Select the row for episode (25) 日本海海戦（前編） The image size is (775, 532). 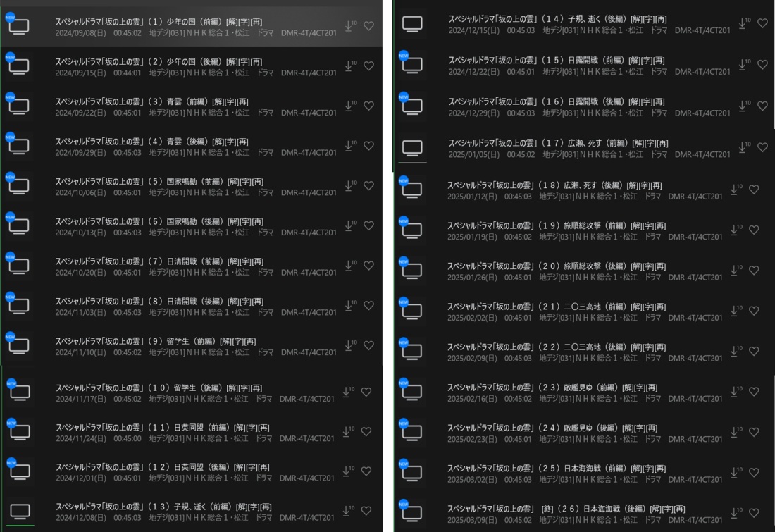584,474
